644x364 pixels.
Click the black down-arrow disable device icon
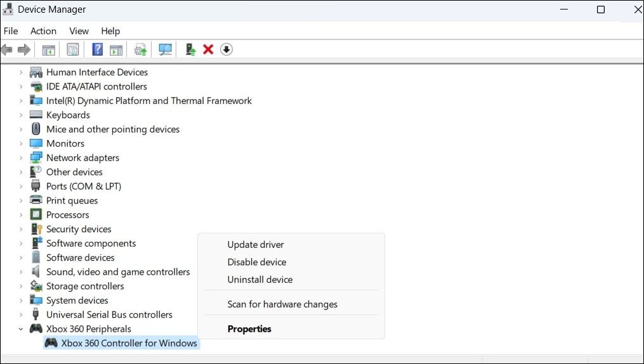(x=227, y=49)
